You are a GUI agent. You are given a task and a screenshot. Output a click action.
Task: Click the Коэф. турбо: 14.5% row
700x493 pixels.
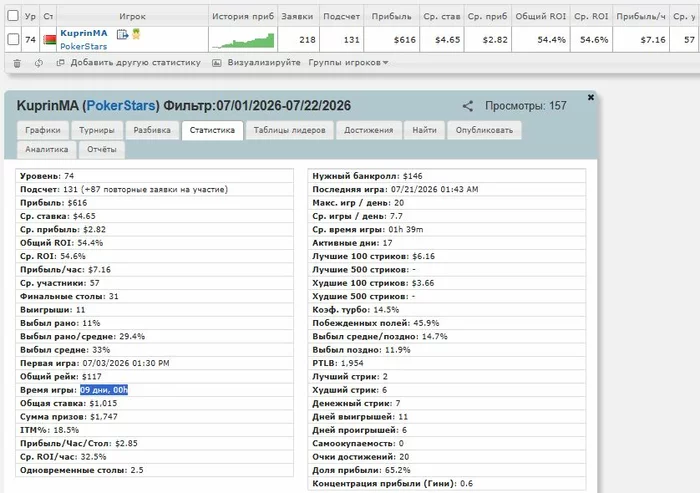coord(446,309)
